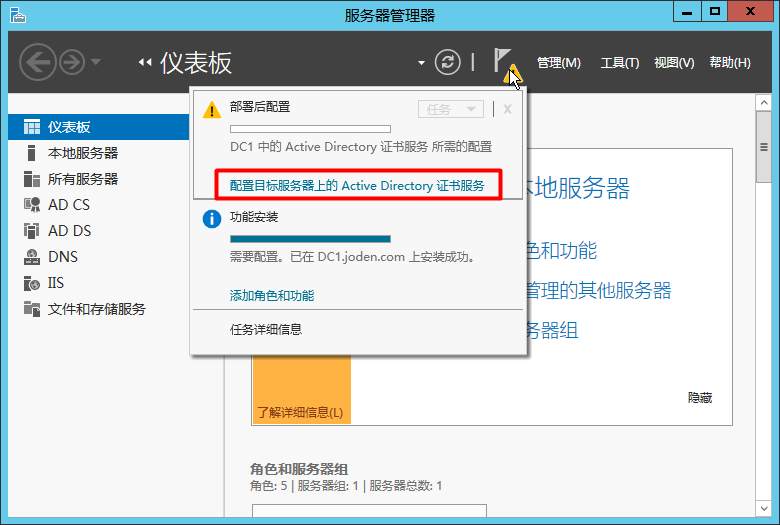Click the AD CS certificate icon
The height and width of the screenshot is (525, 780).
point(32,205)
